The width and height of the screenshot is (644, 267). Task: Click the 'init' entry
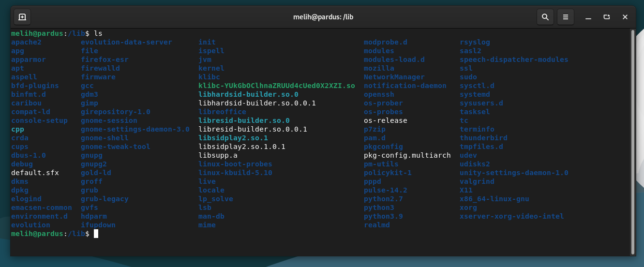207,42
